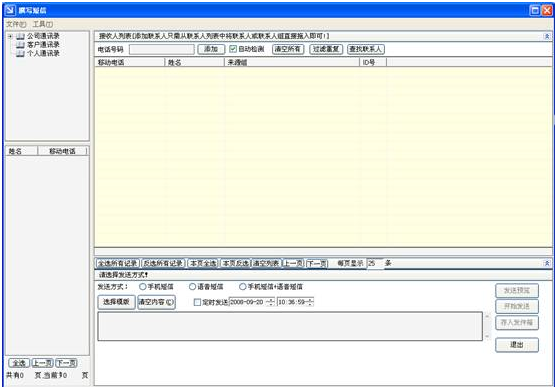Click the 个人通讯录 book icon

pos(21,53)
